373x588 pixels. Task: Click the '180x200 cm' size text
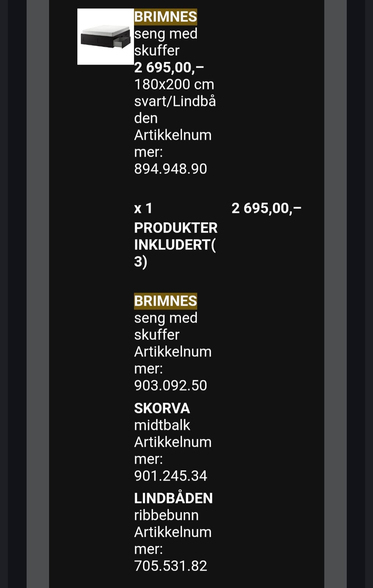174,84
